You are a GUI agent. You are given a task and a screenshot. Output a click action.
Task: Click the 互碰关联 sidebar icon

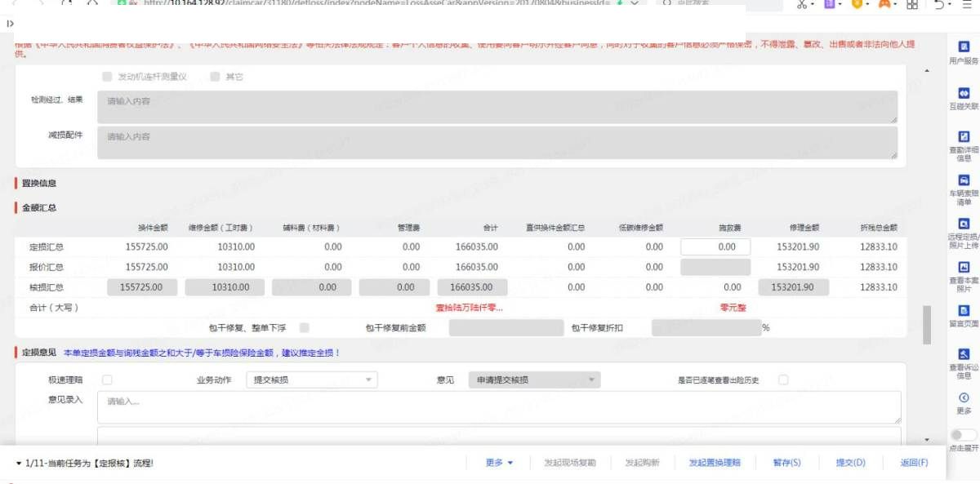[964, 94]
